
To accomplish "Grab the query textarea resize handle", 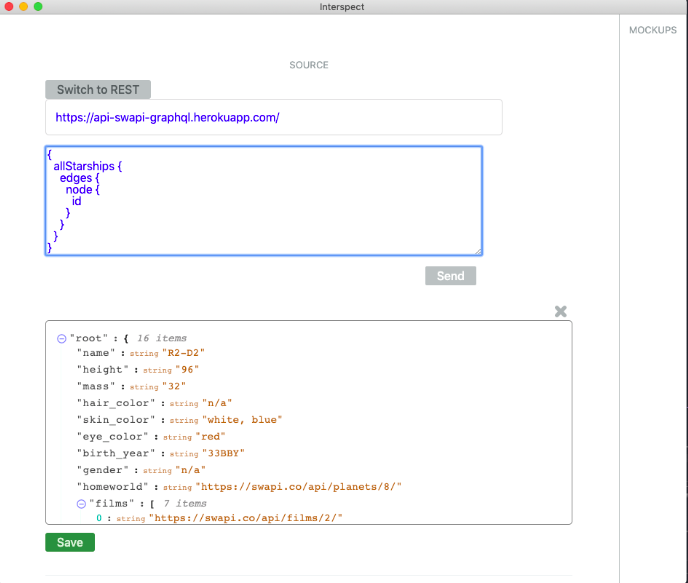I will (478, 251).
